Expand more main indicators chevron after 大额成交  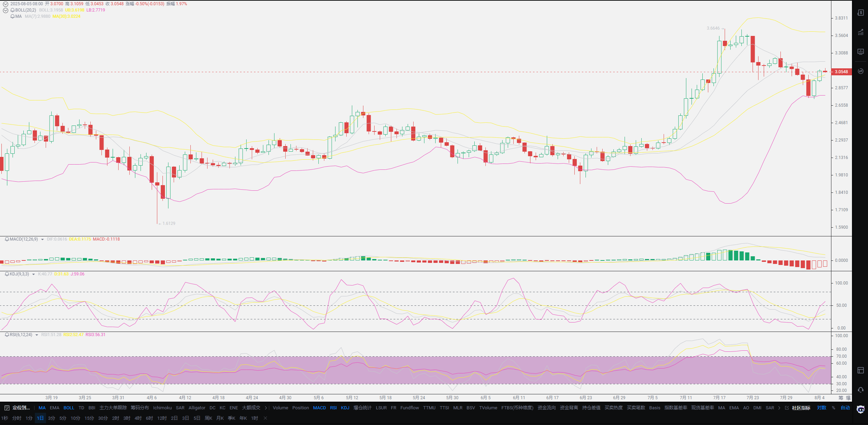click(266, 408)
